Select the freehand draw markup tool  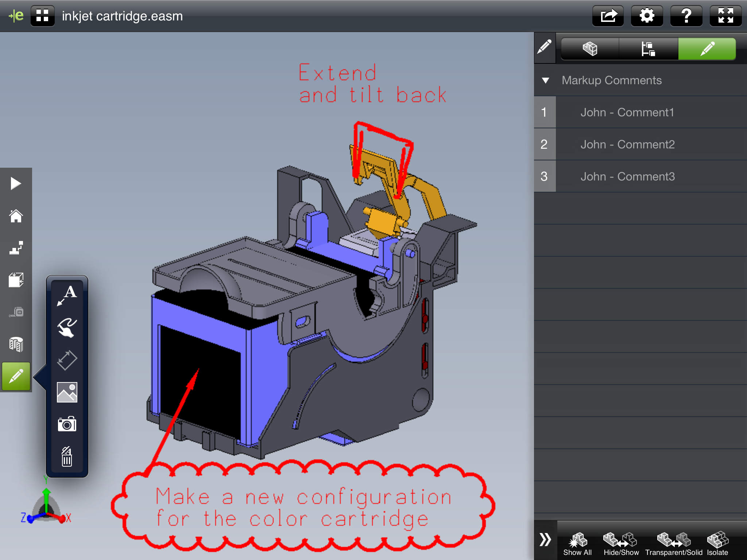click(67, 327)
